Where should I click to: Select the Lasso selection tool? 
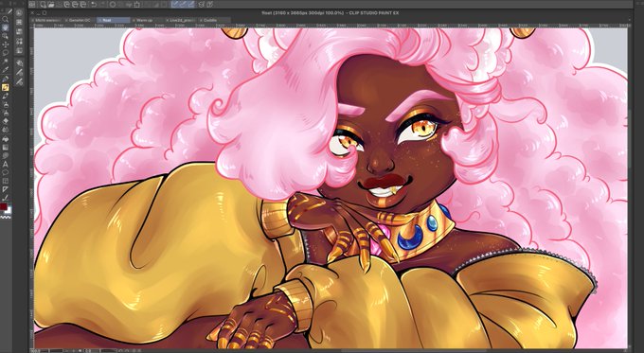6,53
